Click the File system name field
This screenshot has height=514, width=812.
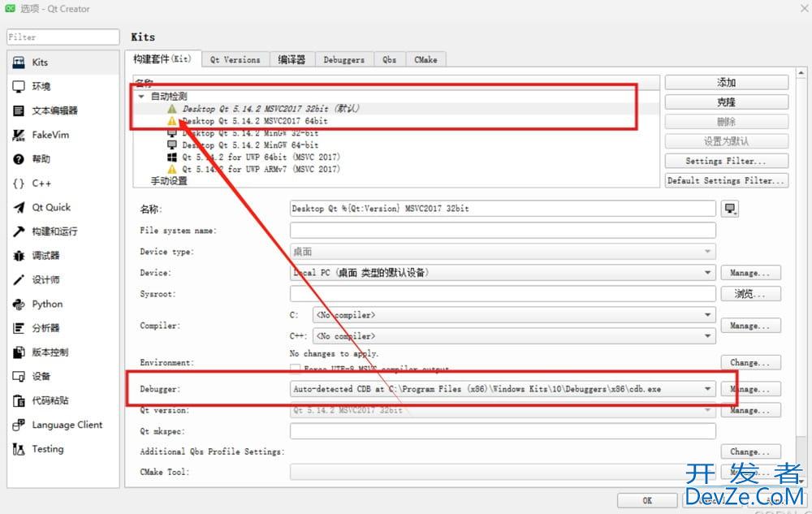click(503, 231)
